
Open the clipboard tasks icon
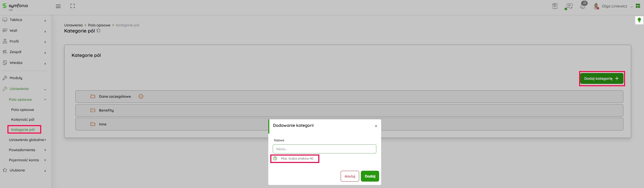point(555,6)
